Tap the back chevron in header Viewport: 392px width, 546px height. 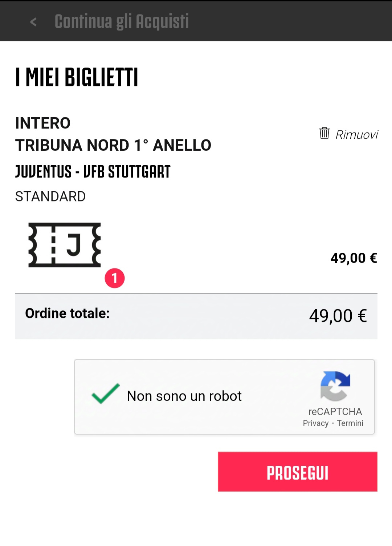(33, 22)
